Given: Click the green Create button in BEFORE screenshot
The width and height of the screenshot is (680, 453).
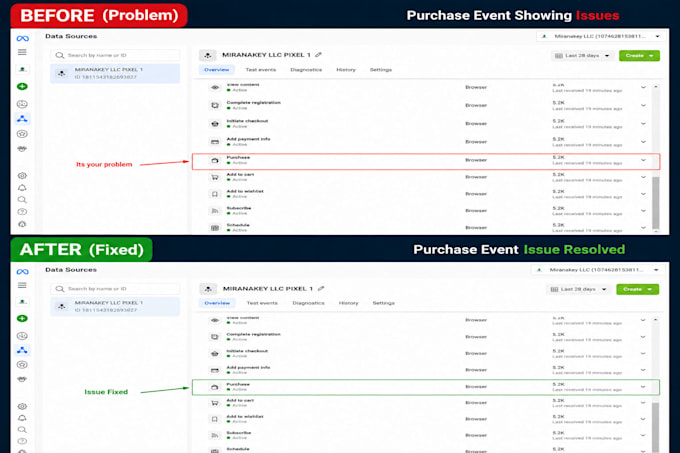Looking at the screenshot, I should [x=639, y=55].
